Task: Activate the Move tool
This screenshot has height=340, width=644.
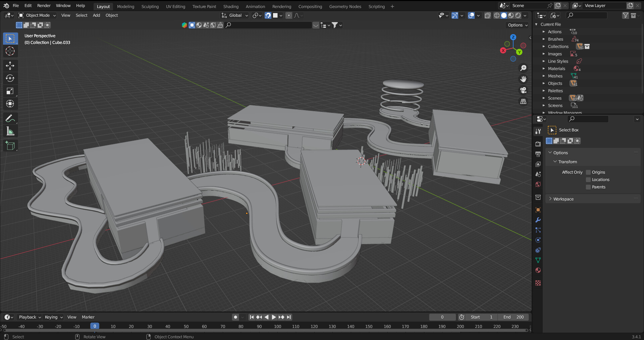Action: pos(10,66)
